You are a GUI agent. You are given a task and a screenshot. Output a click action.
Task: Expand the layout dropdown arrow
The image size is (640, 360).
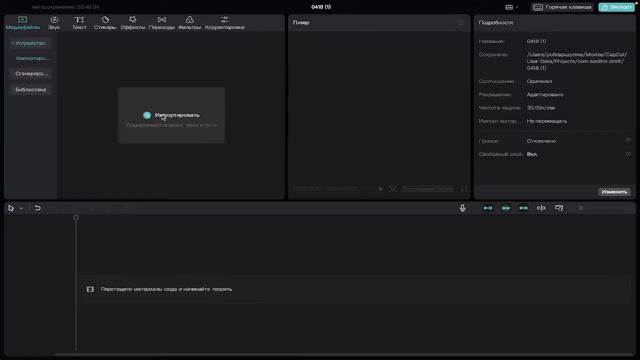pyautogui.click(x=517, y=7)
